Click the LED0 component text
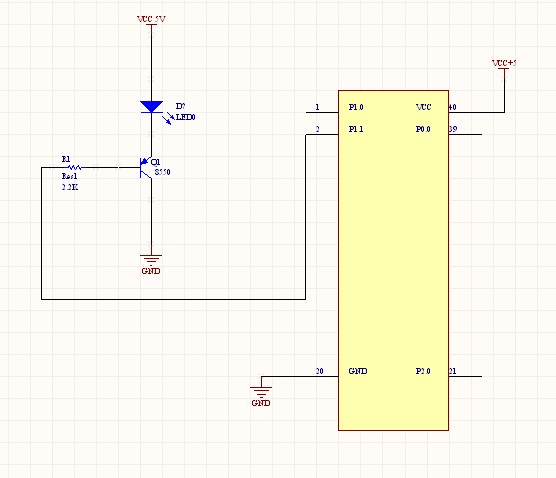 click(x=185, y=117)
